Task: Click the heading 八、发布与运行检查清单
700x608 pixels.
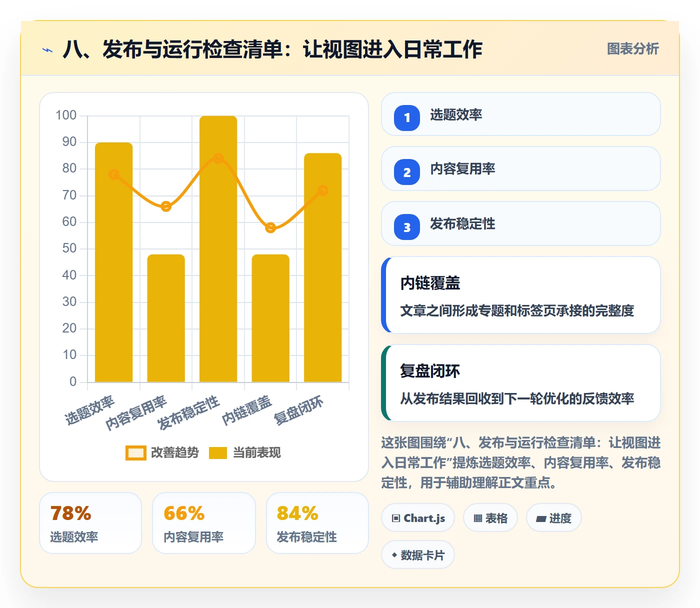Action: 272,49
